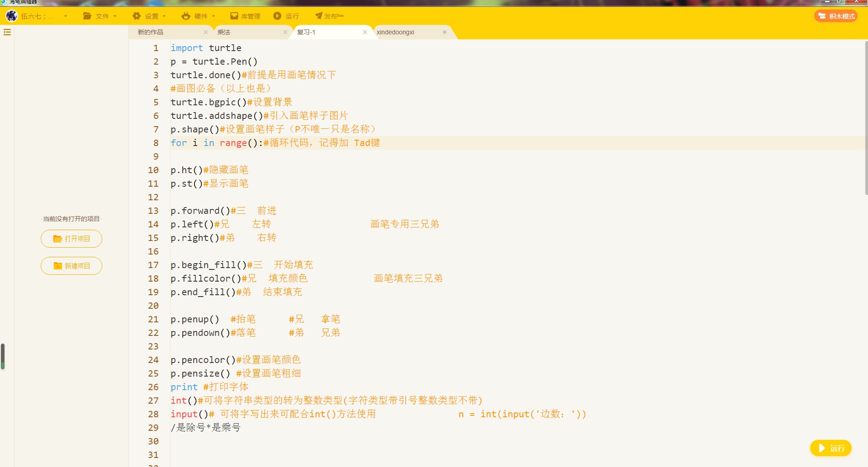Image resolution: width=868 pixels, height=467 pixels.
Task: Click the unsaved dot on xindedoongxi tab
Action: click(445, 32)
